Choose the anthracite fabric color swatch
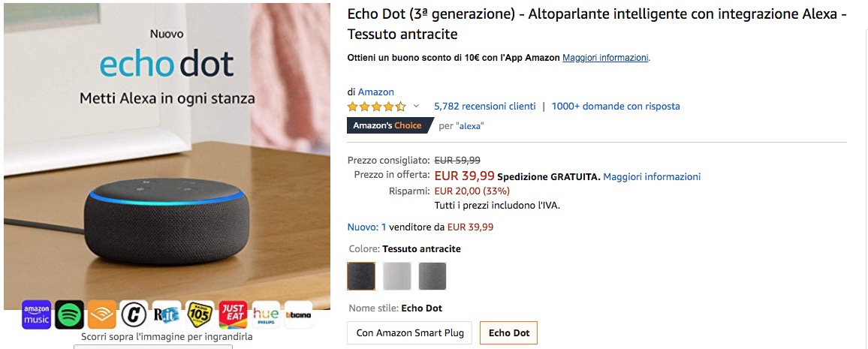 click(361, 275)
